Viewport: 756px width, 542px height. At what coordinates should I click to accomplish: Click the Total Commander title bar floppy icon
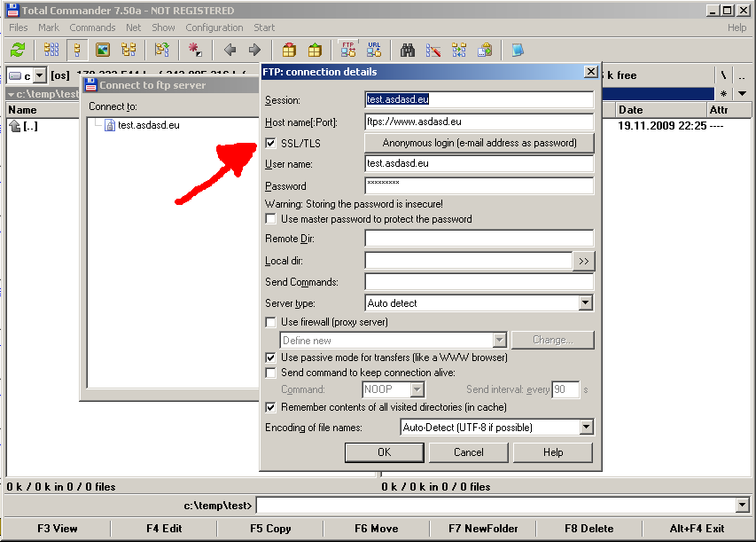click(x=12, y=10)
